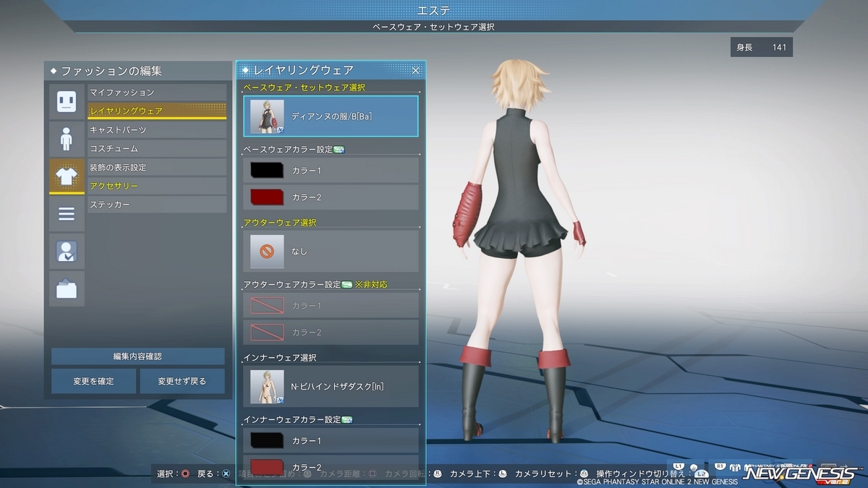Select マイファッション menu entry

click(157, 93)
